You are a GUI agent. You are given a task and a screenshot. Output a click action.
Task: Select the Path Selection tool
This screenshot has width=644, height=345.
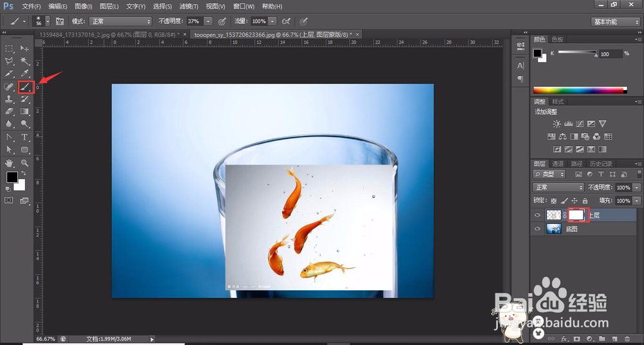pyautogui.click(x=9, y=149)
